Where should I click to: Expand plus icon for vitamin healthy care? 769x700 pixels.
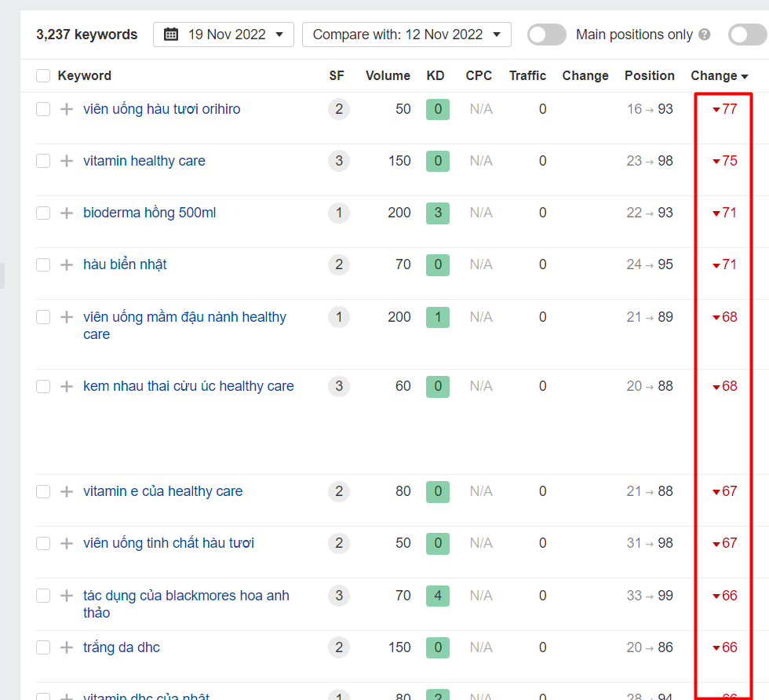pos(67,161)
